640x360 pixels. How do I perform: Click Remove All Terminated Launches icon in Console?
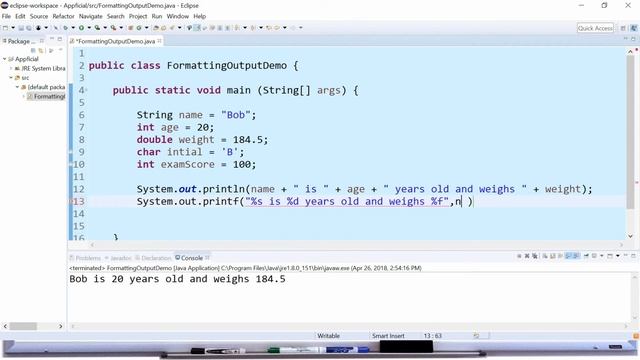(534, 256)
